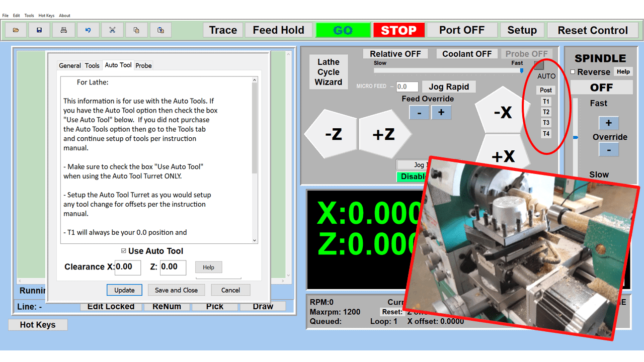Image resolution: width=644 pixels, height=362 pixels.
Task: Click the save icon in the toolbar
Action: click(40, 30)
